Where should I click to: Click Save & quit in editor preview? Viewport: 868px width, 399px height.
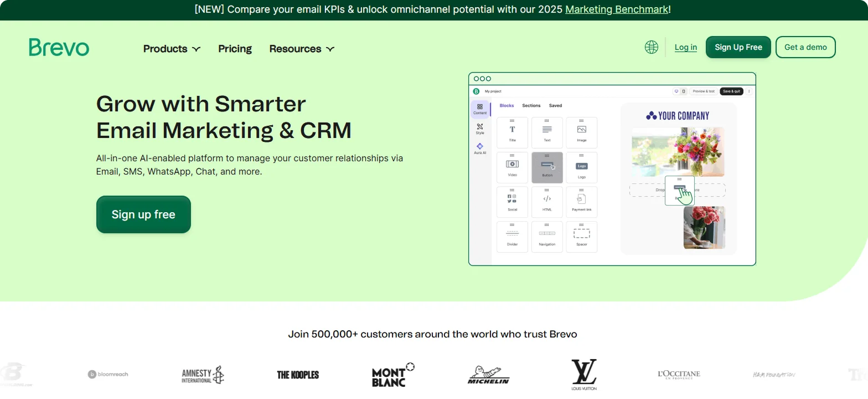[731, 91]
